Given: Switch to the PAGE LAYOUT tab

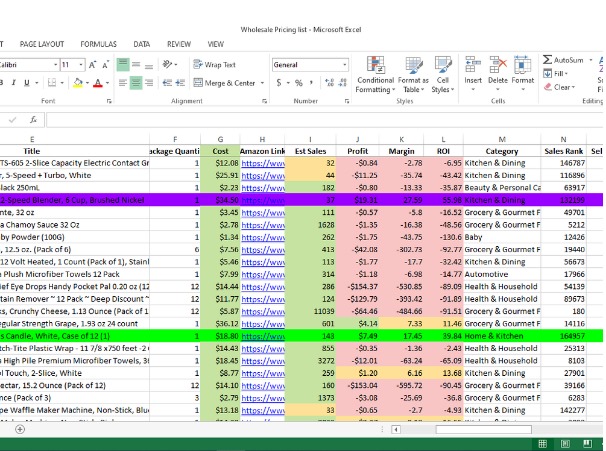Looking at the screenshot, I should coord(42,44).
